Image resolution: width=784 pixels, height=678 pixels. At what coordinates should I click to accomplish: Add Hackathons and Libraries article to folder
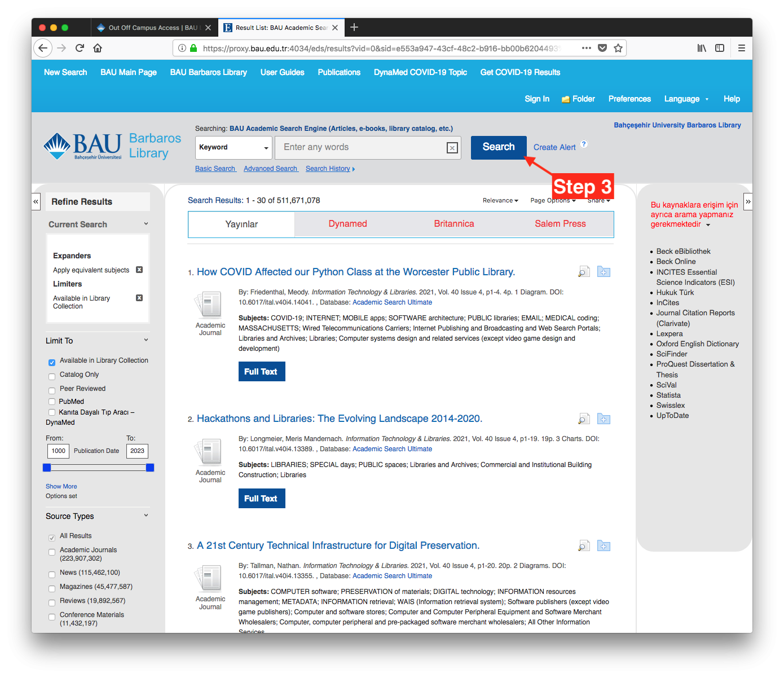(604, 419)
